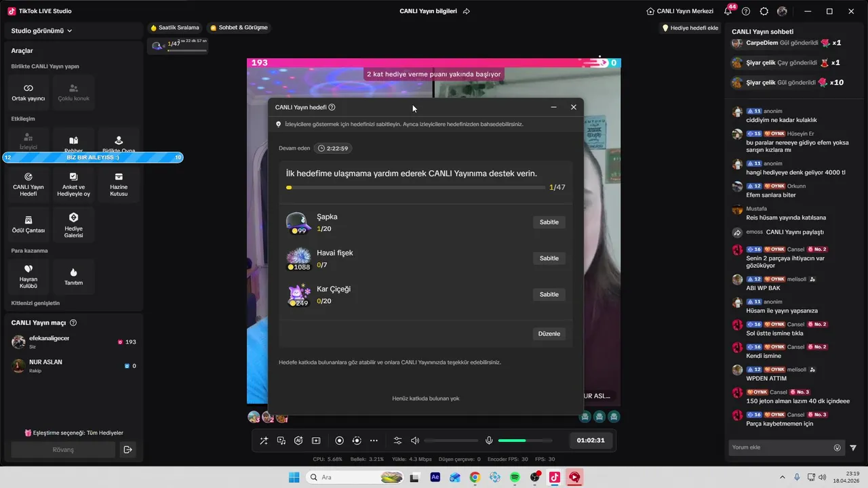Click the media and music icon in toolbar
The image size is (868, 488).
coord(281,441)
